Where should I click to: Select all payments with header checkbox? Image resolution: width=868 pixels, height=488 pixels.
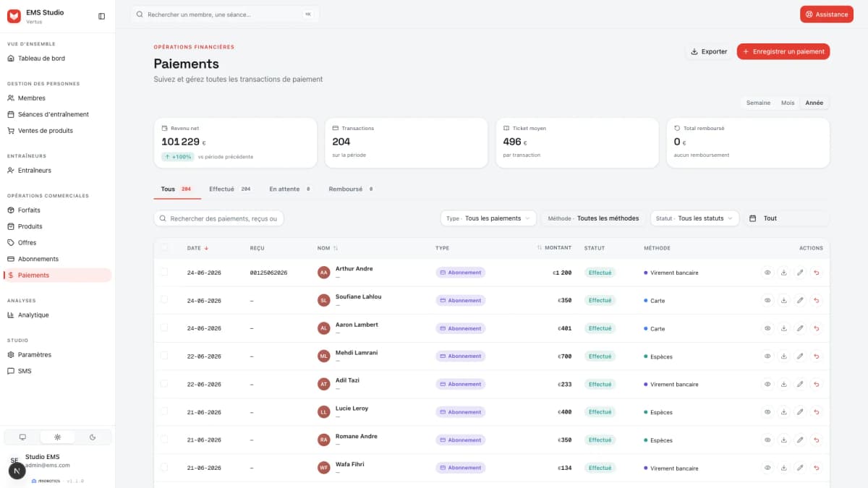point(164,248)
